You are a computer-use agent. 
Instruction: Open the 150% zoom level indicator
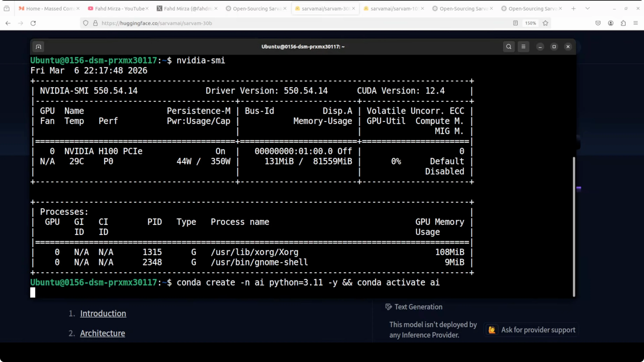(530, 23)
